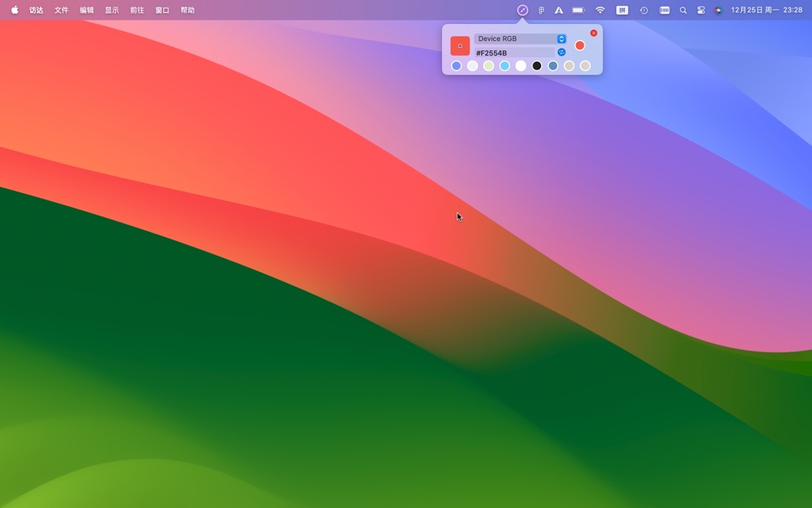Select the steel blue history swatch
This screenshot has width=812, height=508.
pyautogui.click(x=553, y=66)
